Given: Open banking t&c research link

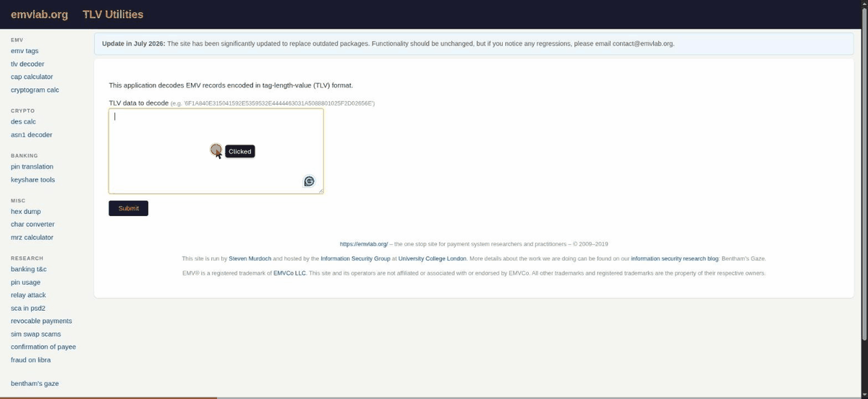Looking at the screenshot, I should pos(29,270).
